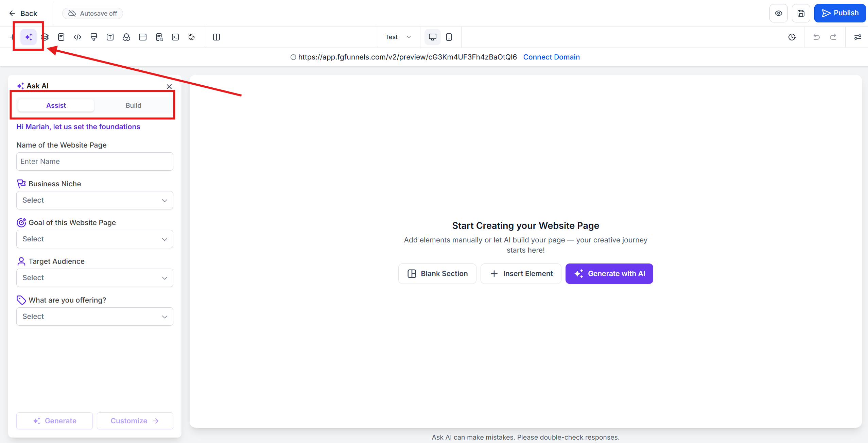Click the Enter Name input field
Viewport: 868px width, 443px height.
(x=95, y=161)
